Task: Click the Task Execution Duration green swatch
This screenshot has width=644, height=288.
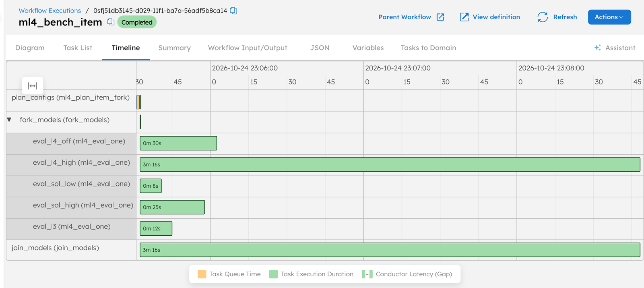Action: point(273,274)
